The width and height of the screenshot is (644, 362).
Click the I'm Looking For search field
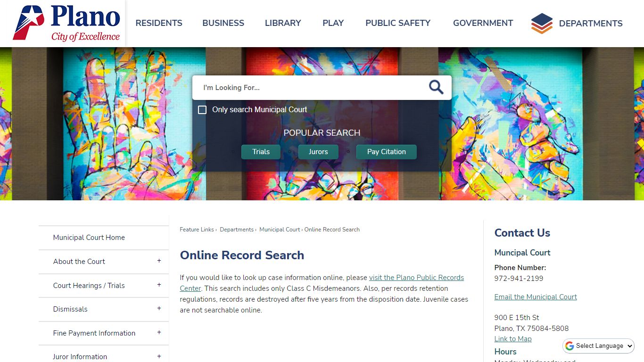tap(311, 88)
